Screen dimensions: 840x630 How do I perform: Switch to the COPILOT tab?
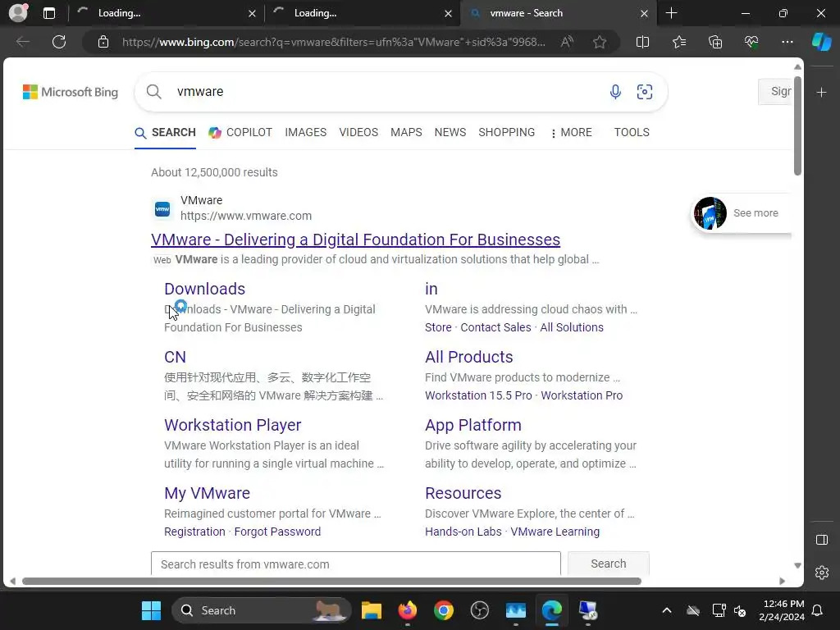tap(240, 132)
